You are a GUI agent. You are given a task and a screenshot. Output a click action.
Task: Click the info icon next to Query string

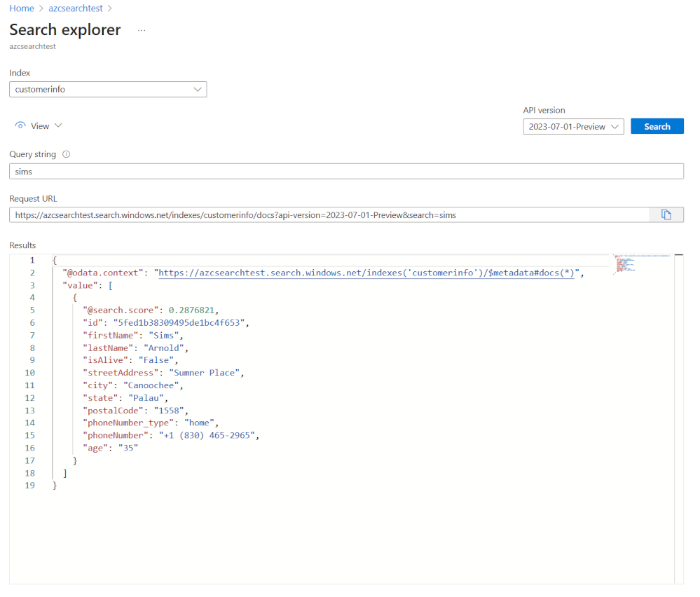(x=66, y=155)
